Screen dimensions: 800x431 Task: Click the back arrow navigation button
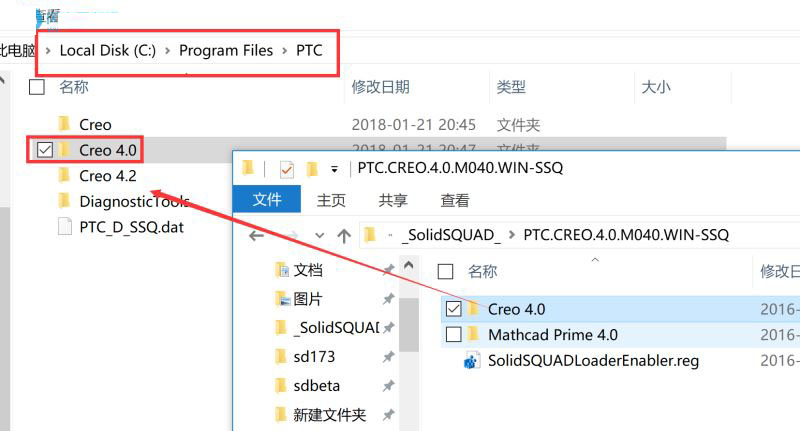click(x=256, y=235)
